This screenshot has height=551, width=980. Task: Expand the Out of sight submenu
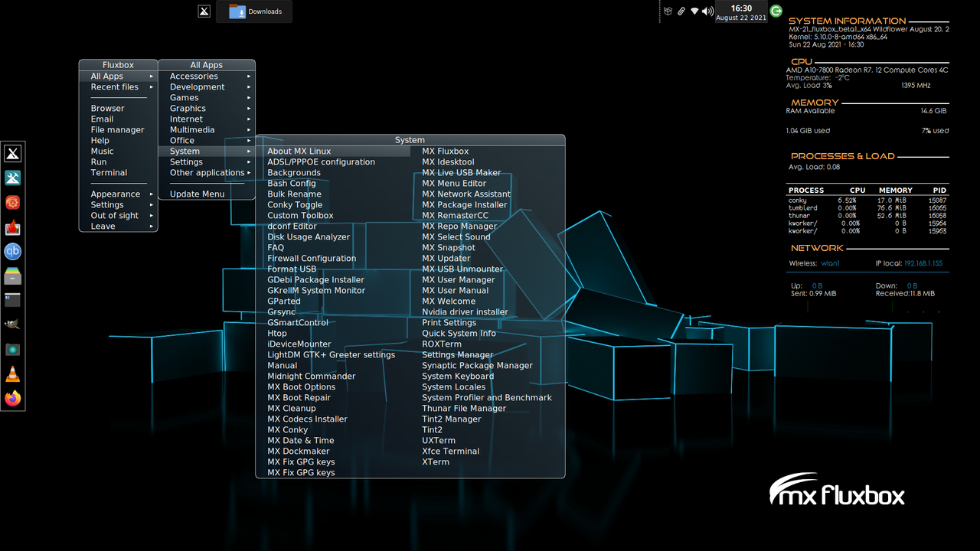click(119, 216)
